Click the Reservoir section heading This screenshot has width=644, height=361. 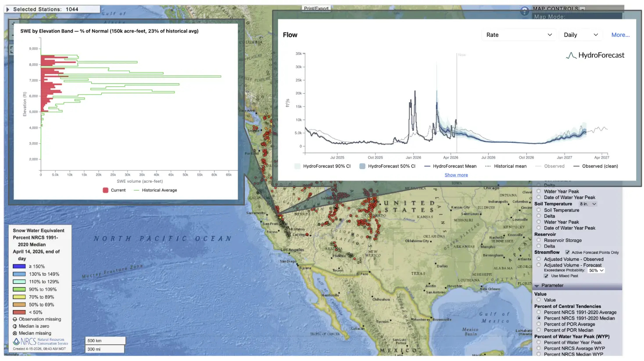(x=545, y=235)
